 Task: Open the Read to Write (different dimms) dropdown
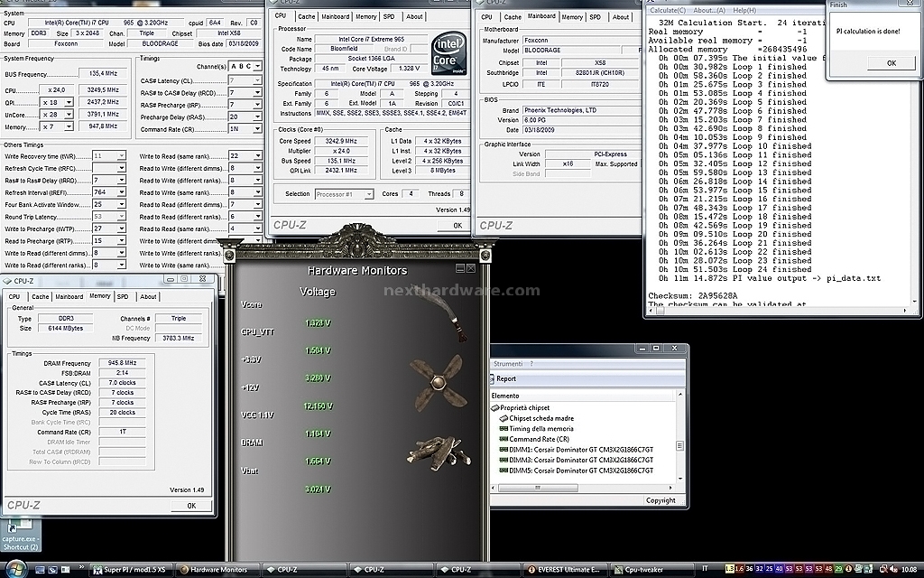(x=245, y=168)
